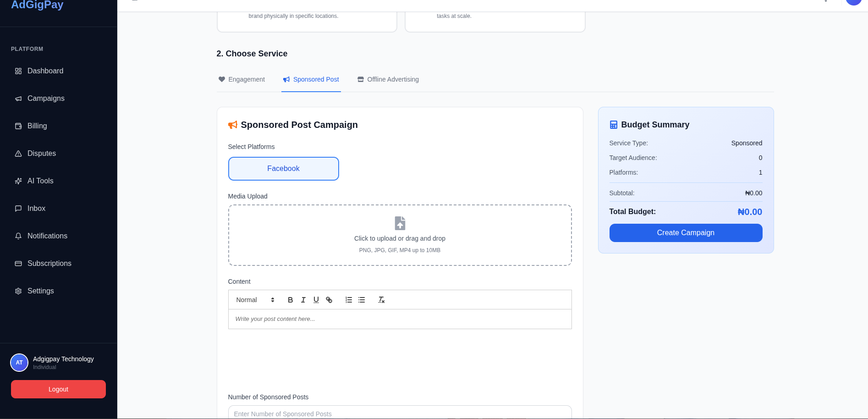Switch to the Offline Advertising tab
This screenshot has width=868, height=419.
[x=388, y=79]
